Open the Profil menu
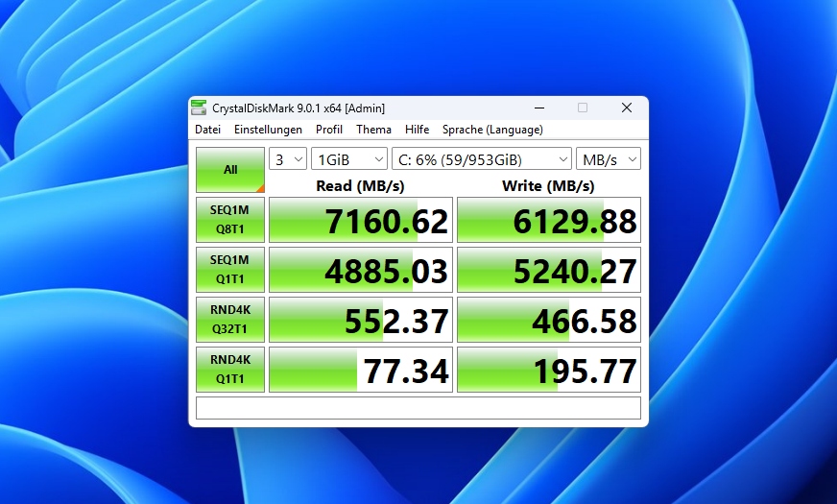 pyautogui.click(x=329, y=130)
